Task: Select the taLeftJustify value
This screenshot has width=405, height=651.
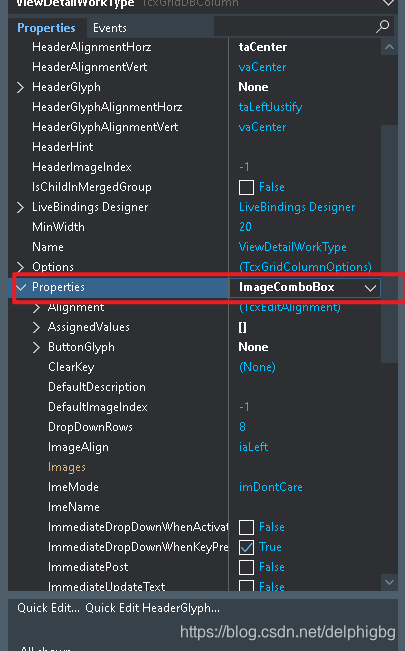Action: click(x=270, y=107)
